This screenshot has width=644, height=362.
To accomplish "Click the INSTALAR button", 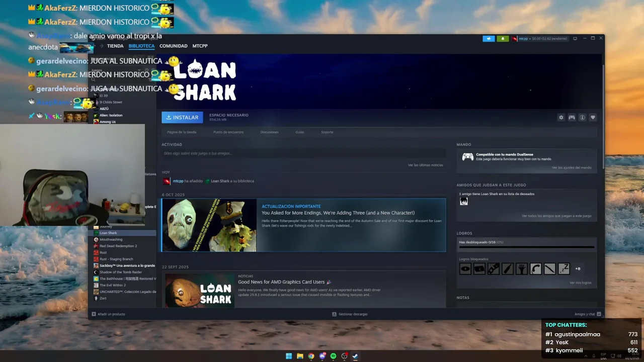I will pos(182,117).
